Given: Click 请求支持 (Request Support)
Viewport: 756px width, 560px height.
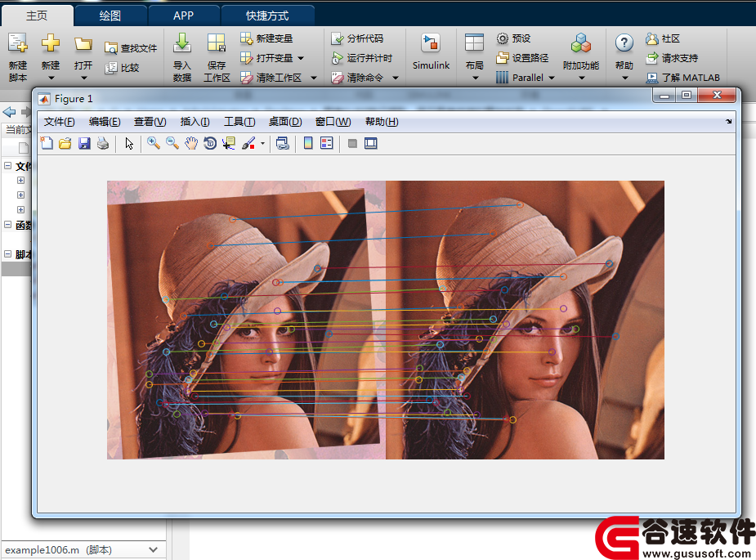Looking at the screenshot, I should tap(672, 58).
